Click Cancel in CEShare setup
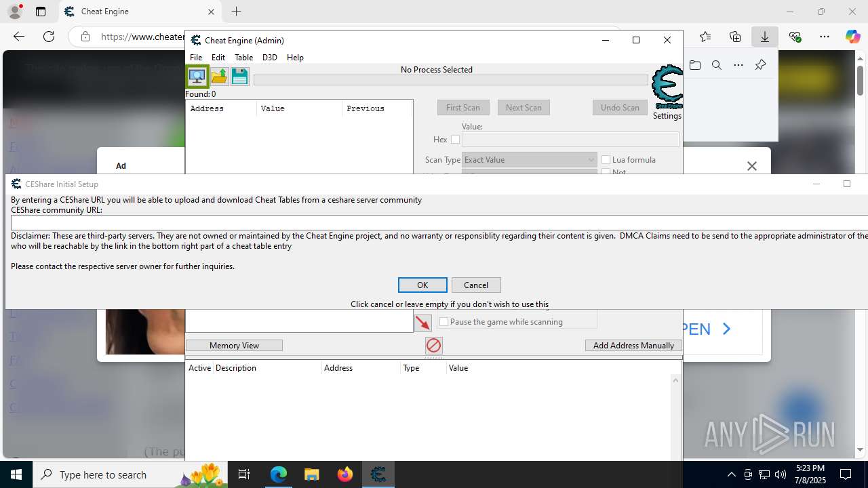868x488 pixels. pos(476,285)
